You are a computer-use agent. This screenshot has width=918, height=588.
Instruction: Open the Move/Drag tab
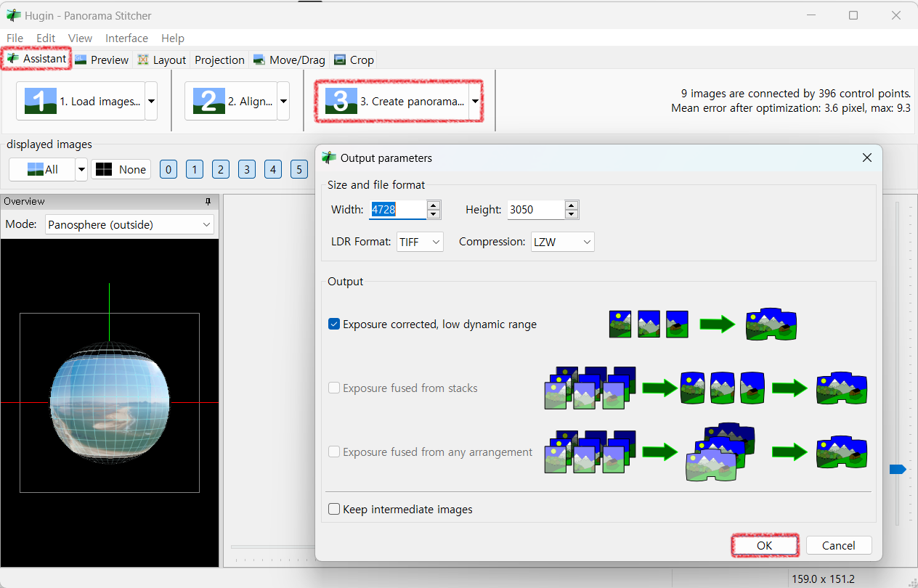pos(289,60)
